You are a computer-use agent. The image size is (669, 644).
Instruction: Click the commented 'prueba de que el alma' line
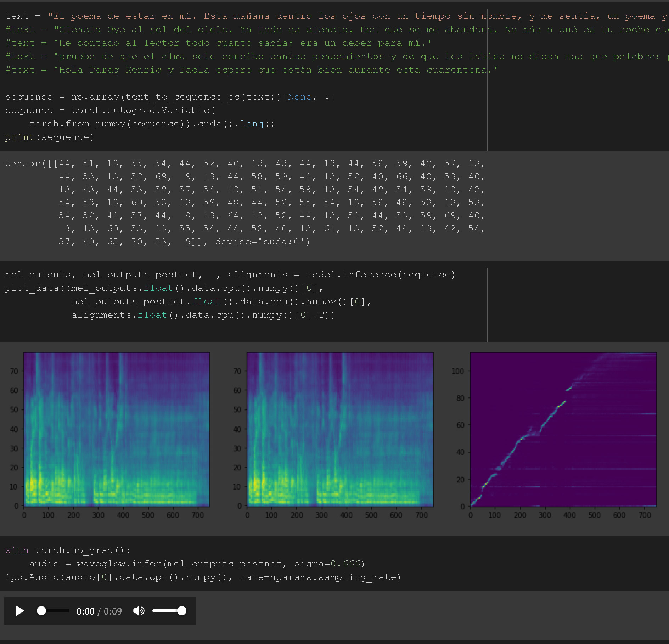[x=337, y=57]
